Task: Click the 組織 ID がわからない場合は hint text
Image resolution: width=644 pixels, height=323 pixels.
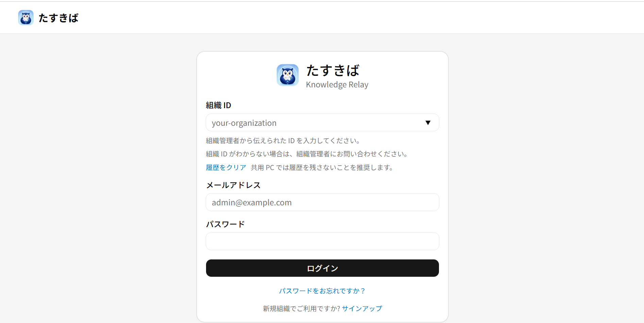Action: (x=307, y=154)
